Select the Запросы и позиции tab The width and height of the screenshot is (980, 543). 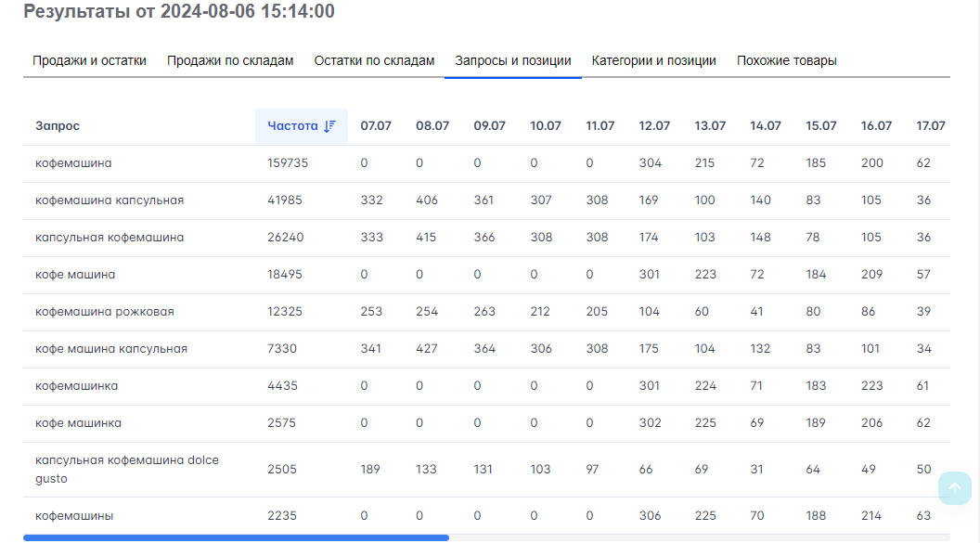pyautogui.click(x=513, y=60)
